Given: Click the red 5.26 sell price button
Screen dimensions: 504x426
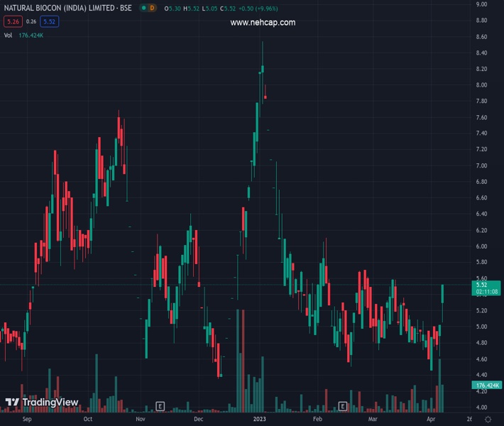Looking at the screenshot, I should pos(12,21).
